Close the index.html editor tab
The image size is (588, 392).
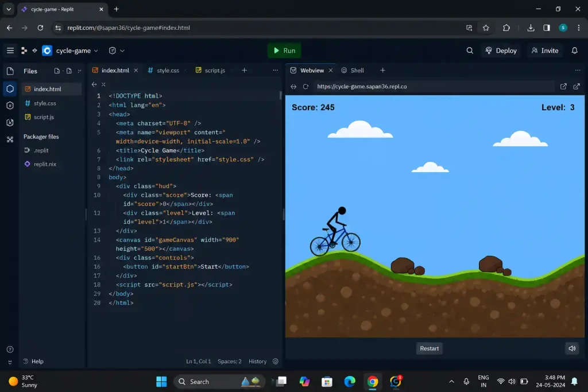tap(136, 71)
